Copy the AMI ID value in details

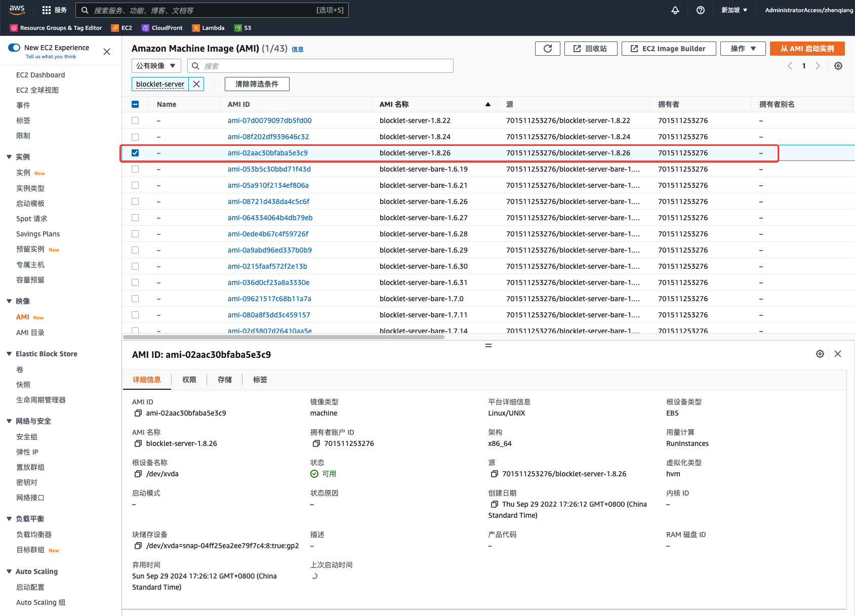point(138,413)
